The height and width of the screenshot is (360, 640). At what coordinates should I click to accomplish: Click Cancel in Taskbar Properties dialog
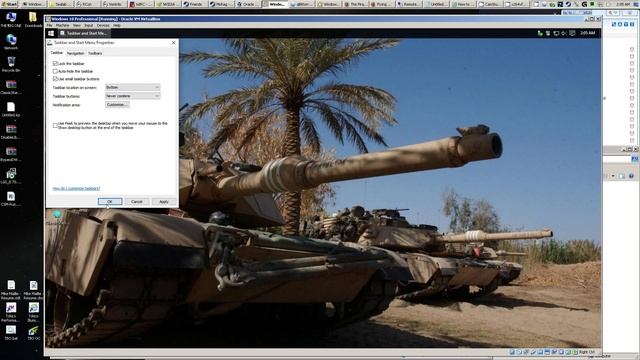tap(136, 202)
